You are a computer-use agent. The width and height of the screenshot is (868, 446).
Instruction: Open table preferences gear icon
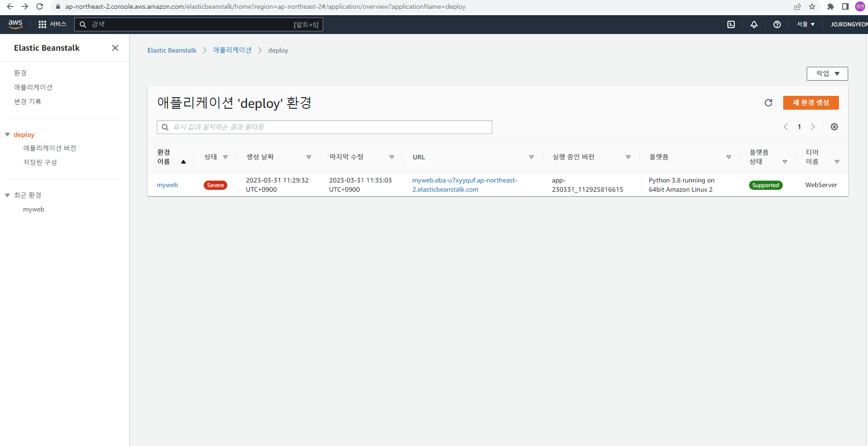[x=834, y=127]
